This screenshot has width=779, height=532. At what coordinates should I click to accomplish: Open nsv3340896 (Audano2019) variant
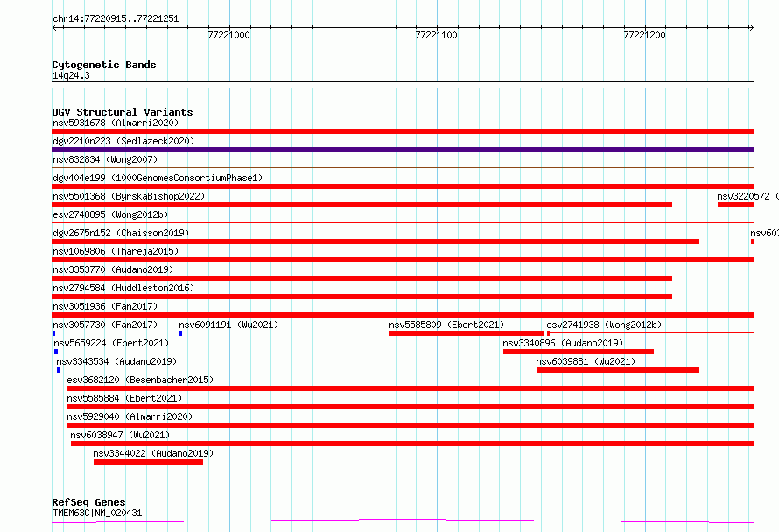click(x=563, y=343)
